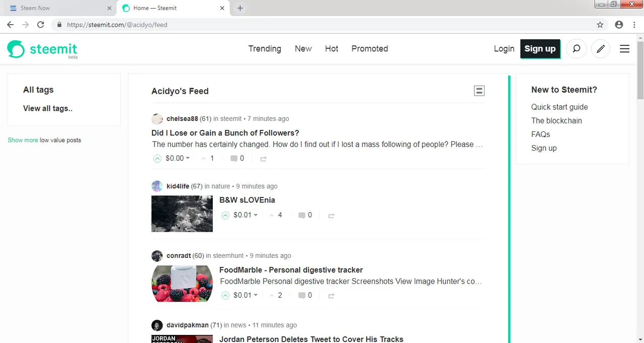
Task: Open chelsea88 author name
Action: point(182,119)
